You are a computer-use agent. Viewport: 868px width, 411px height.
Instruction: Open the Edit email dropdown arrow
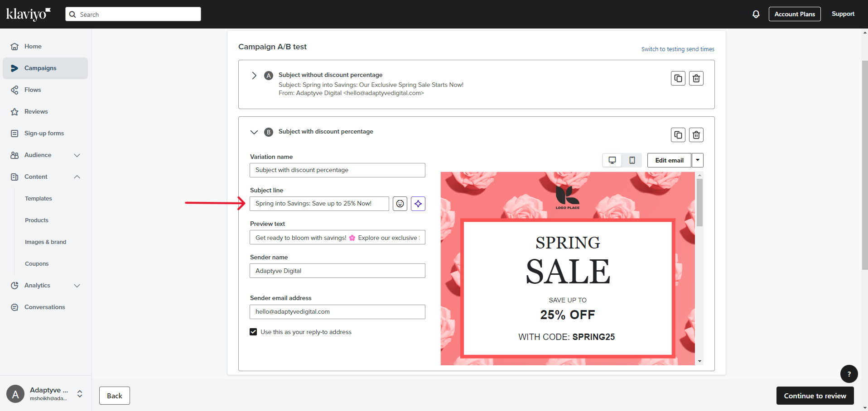pyautogui.click(x=698, y=160)
